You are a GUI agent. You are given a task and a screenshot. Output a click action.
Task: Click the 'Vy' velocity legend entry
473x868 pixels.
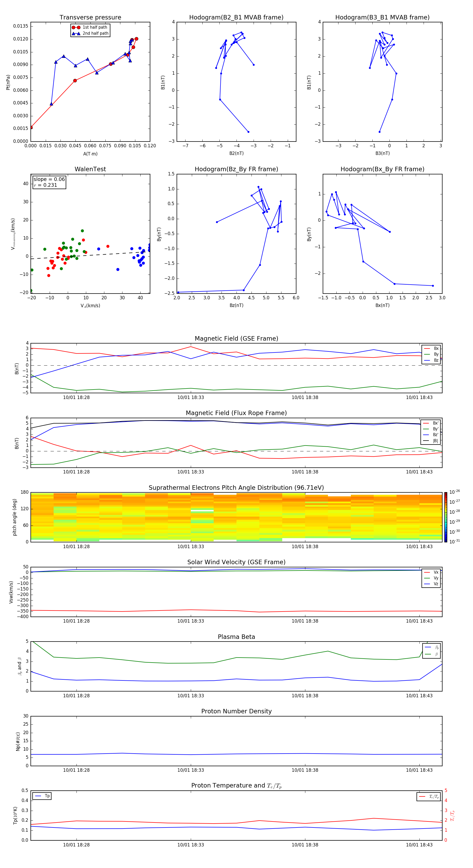pyautogui.click(x=431, y=578)
